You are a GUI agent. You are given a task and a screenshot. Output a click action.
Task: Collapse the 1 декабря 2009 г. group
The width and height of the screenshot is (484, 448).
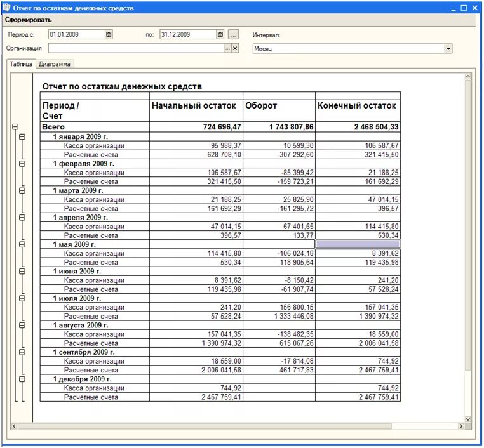tap(22, 379)
